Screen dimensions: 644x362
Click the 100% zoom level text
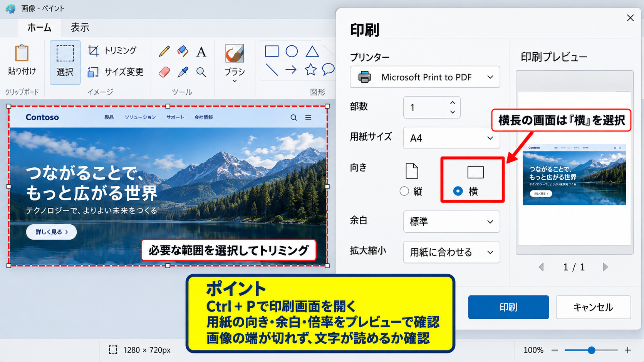pyautogui.click(x=533, y=350)
